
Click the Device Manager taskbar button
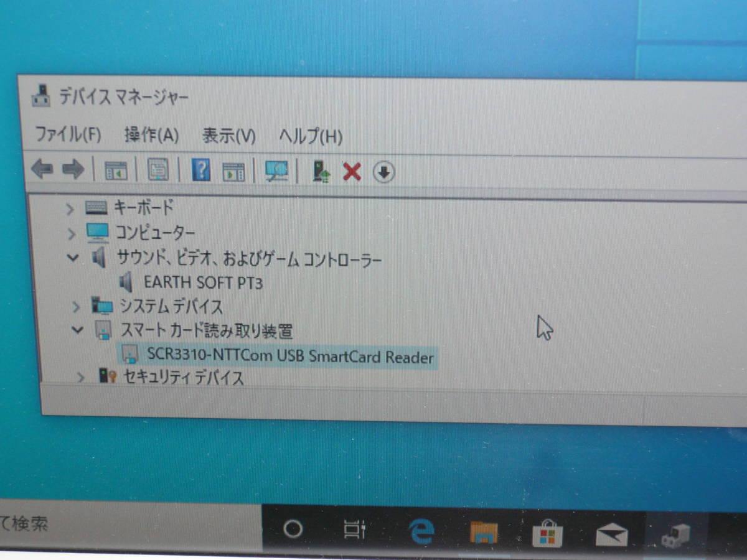coord(675,536)
